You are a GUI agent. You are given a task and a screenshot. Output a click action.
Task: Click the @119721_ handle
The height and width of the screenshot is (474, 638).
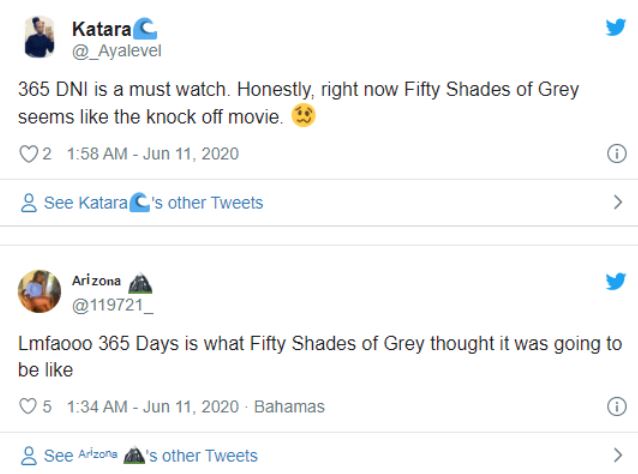[x=109, y=301]
